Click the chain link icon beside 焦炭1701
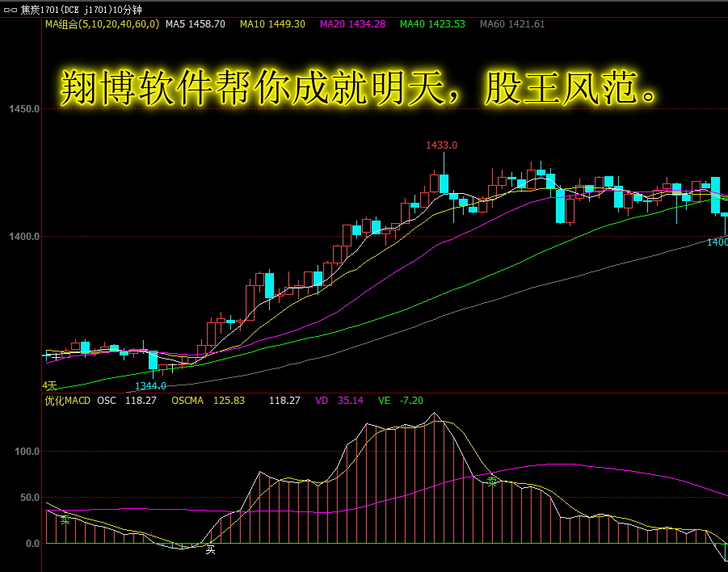 click(x=11, y=10)
